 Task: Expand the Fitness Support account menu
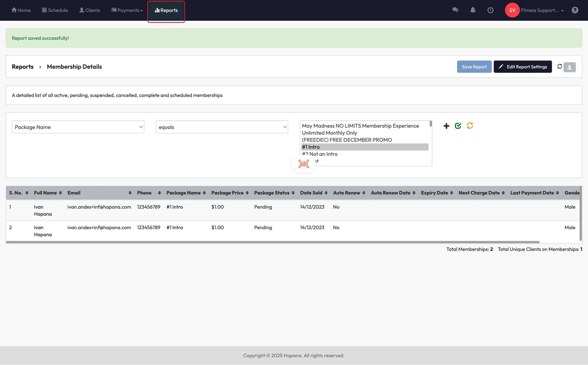coord(542,10)
